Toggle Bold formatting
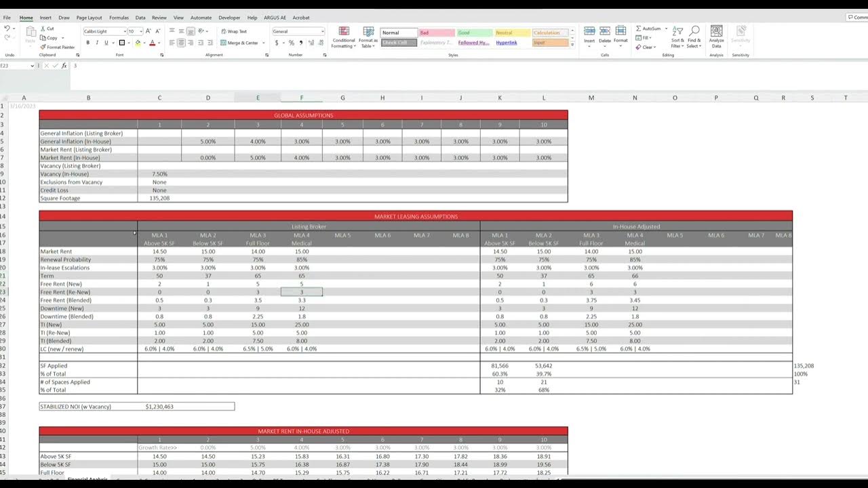 tap(87, 43)
